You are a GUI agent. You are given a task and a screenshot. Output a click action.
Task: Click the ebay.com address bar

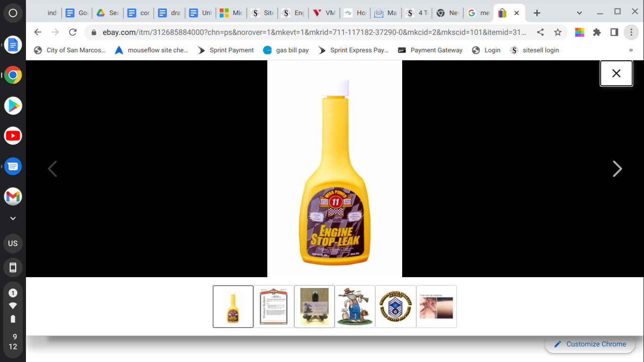click(x=314, y=32)
